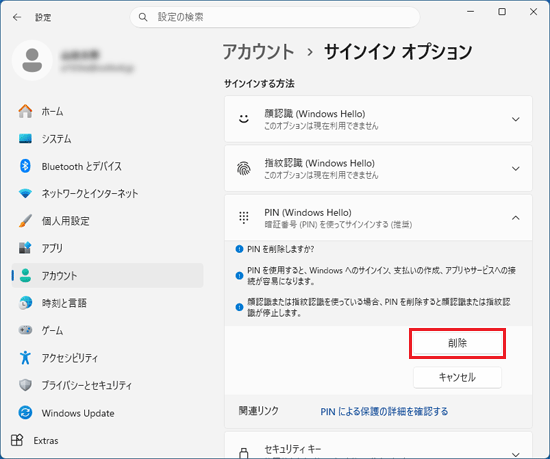Open アクセシビリティ figure icon
The image size is (550, 459).
(x=25, y=358)
